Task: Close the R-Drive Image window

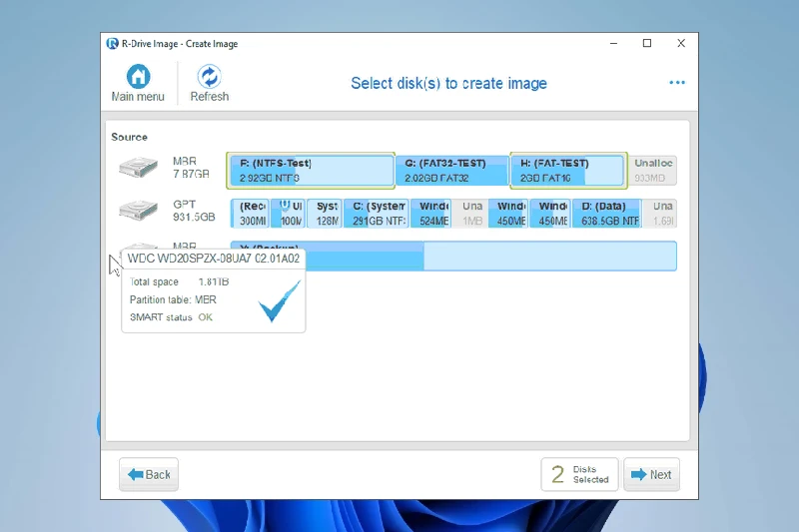Action: pyautogui.click(x=681, y=43)
